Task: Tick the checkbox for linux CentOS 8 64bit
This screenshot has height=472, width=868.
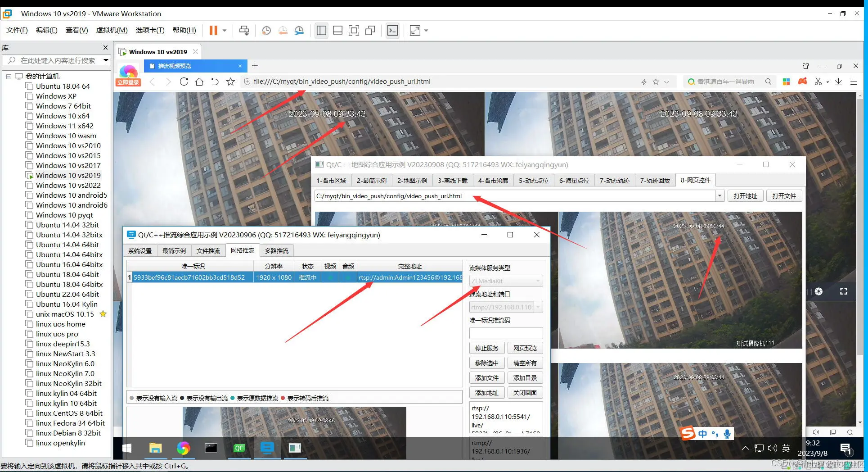Action: [29, 413]
